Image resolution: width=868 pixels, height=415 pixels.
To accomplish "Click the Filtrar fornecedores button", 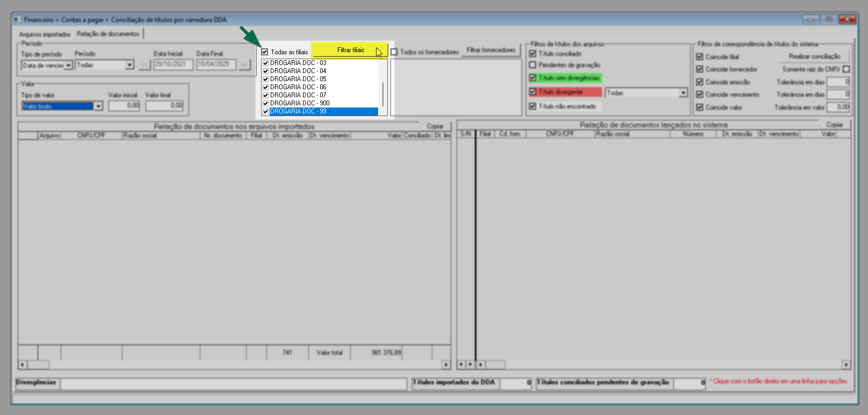I will [x=491, y=50].
